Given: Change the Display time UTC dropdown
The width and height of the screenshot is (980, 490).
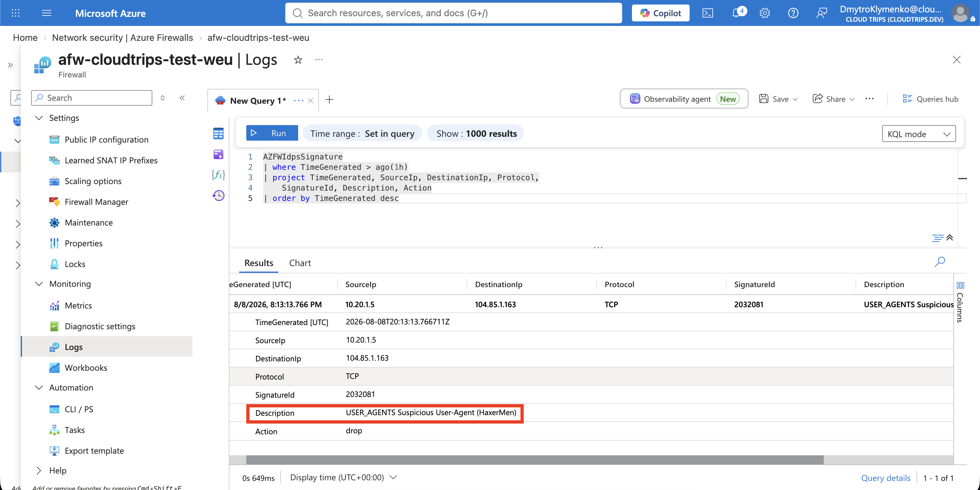Looking at the screenshot, I should click(344, 477).
